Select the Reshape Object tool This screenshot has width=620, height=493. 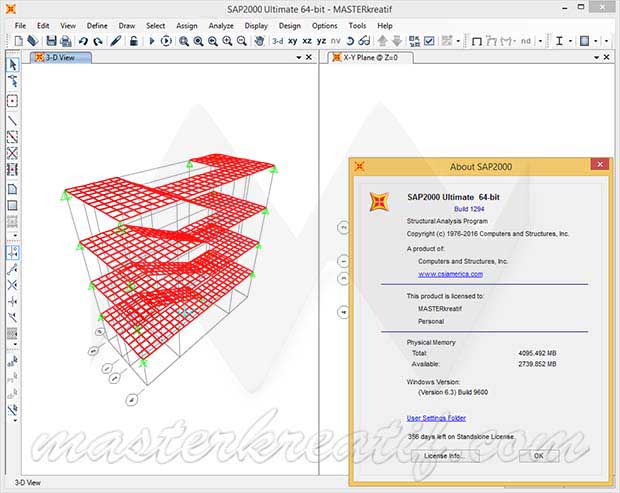click(x=13, y=81)
